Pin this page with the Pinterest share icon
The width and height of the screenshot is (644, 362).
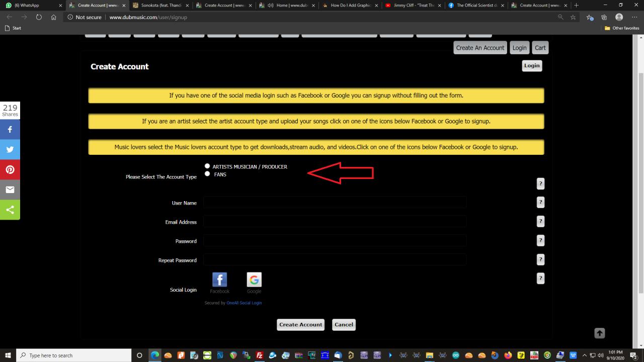pyautogui.click(x=10, y=169)
